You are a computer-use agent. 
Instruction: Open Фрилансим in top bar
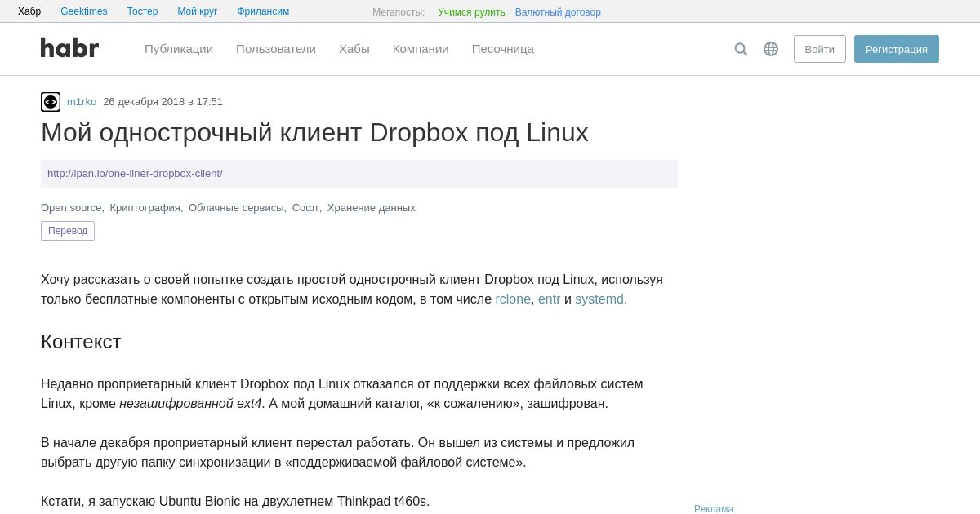[263, 11]
